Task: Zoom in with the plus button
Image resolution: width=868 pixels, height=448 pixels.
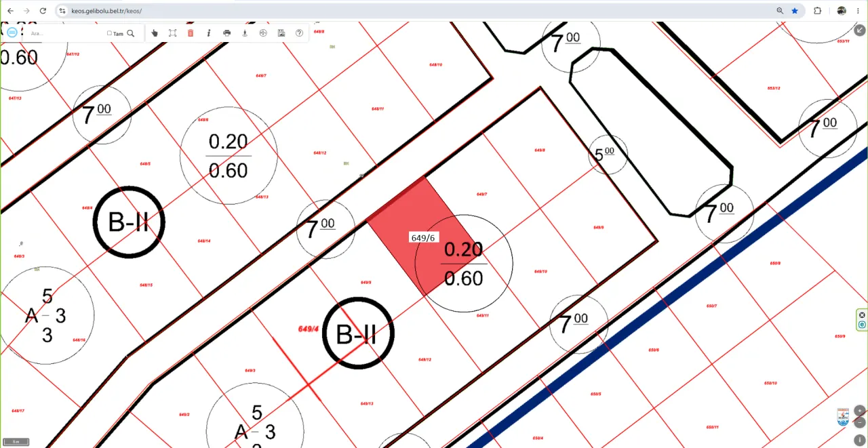Action: tap(860, 410)
